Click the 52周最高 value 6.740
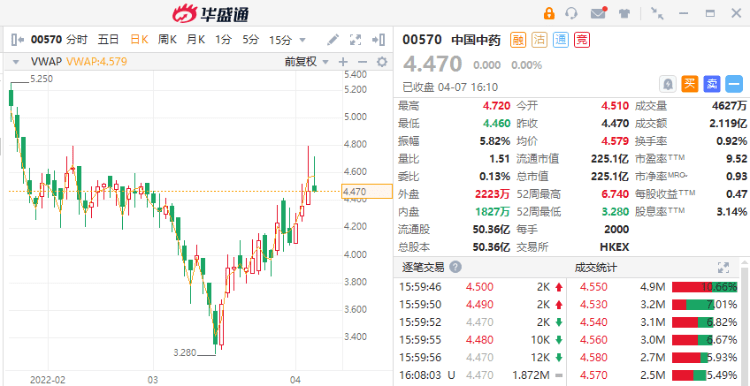The height and width of the screenshot is (386, 750). click(x=615, y=194)
